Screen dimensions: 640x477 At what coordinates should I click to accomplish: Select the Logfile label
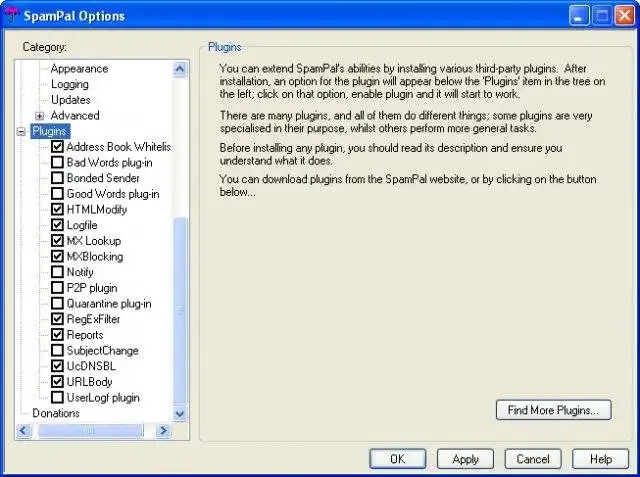click(82, 225)
